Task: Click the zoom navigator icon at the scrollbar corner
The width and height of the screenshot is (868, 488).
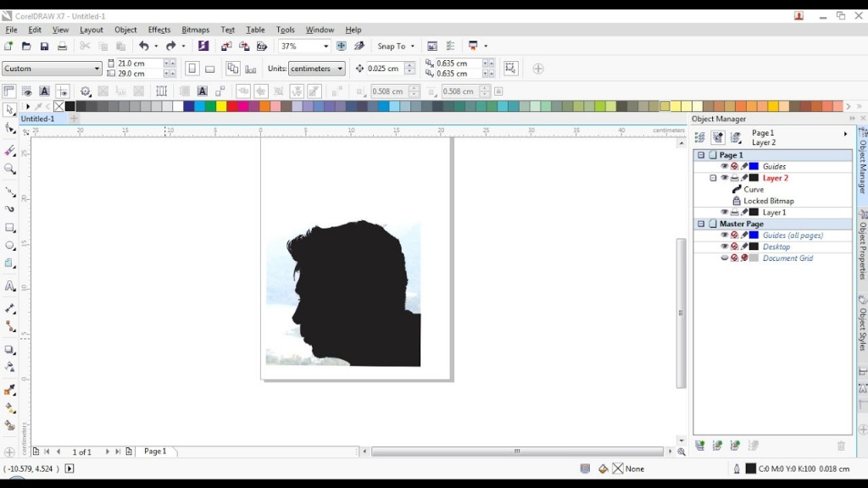Action: click(x=682, y=452)
